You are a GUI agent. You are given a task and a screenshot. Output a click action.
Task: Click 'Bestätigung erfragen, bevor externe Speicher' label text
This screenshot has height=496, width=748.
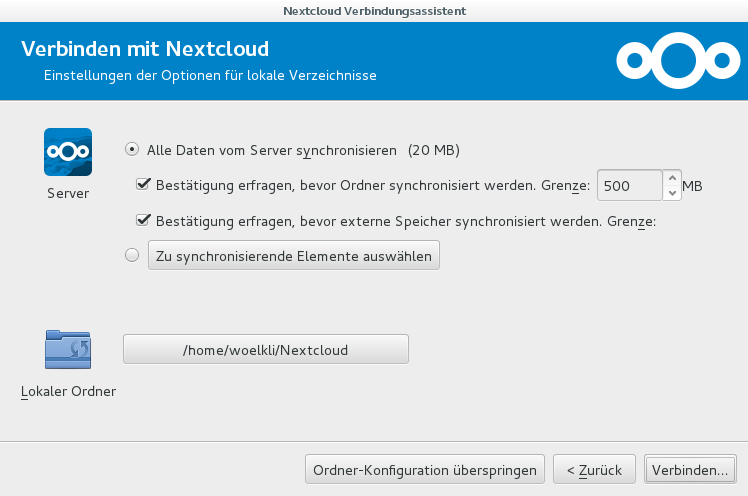[x=303, y=221]
